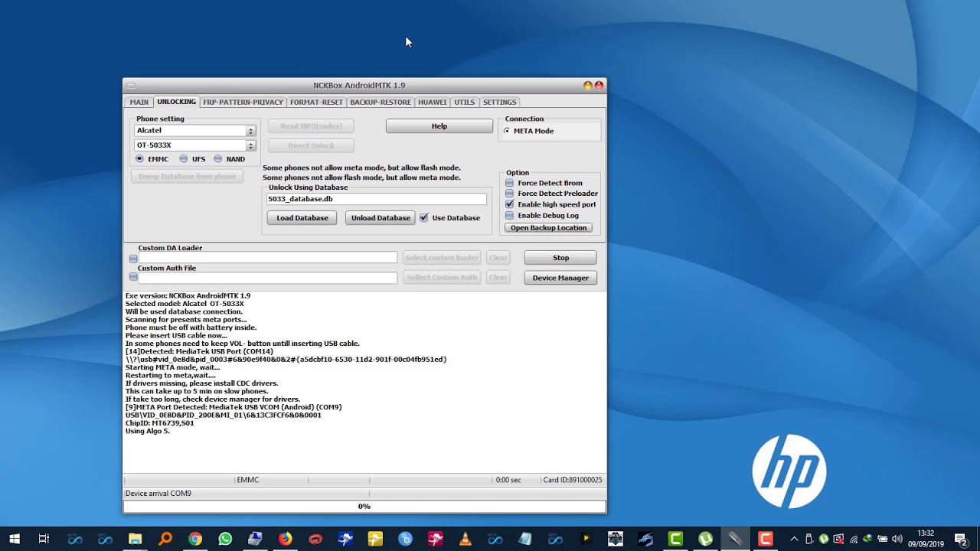Click Open Backup Location

pyautogui.click(x=549, y=228)
